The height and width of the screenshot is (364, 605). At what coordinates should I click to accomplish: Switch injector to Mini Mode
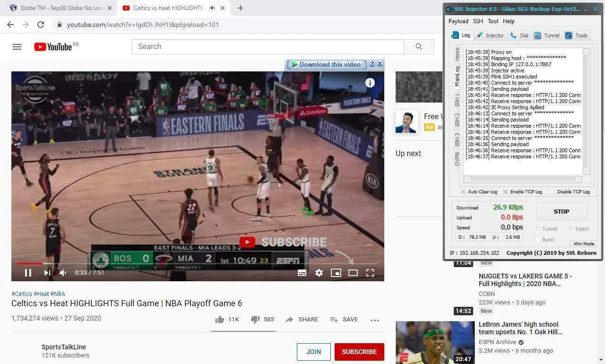pos(584,244)
